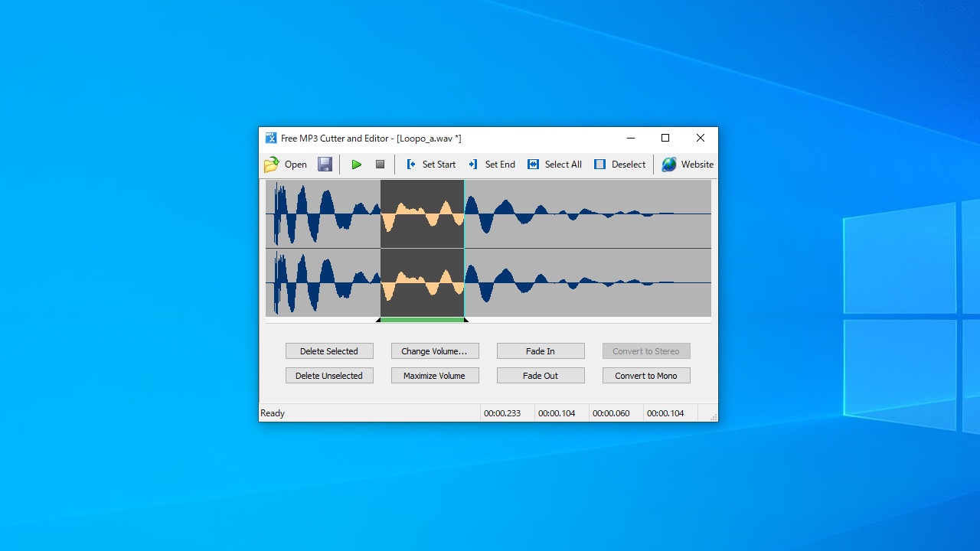Viewport: 980px width, 551px height.
Task: Click the window resize grip in status bar
Action: point(713,416)
